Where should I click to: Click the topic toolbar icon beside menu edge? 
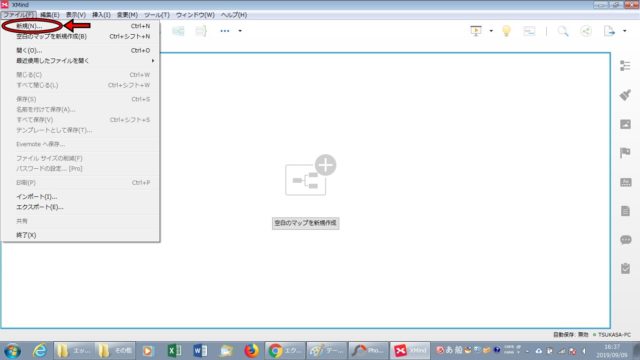pyautogui.click(x=178, y=31)
